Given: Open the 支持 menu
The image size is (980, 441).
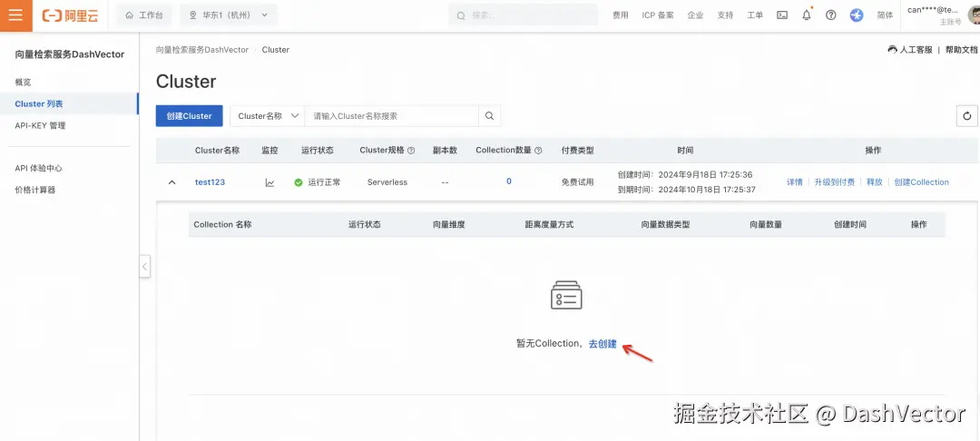Looking at the screenshot, I should click(725, 15).
